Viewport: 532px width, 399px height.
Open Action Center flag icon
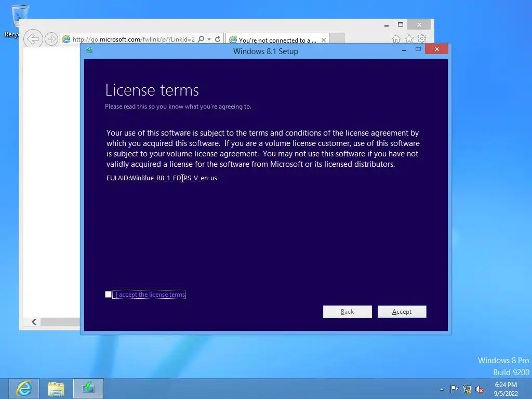pos(454,389)
